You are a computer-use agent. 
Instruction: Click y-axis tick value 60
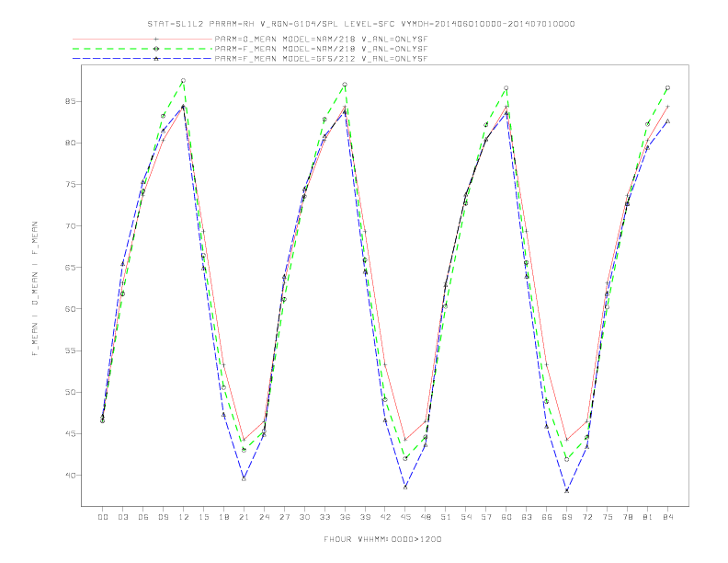click(71, 309)
